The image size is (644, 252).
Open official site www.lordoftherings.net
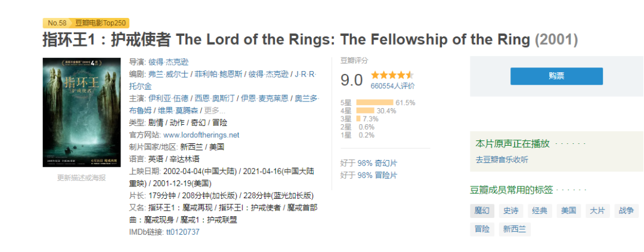(201, 135)
